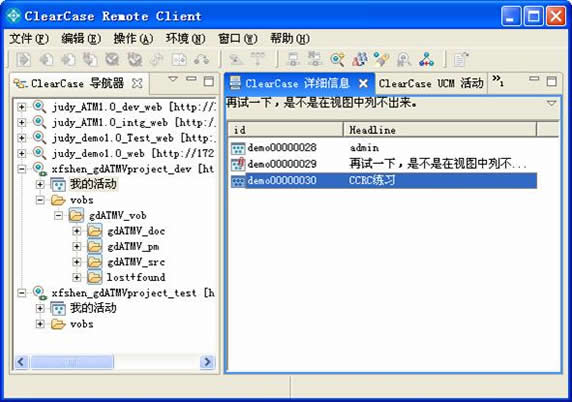The height and width of the screenshot is (402, 572).
Task: Click the 我的活动 icon under xfshen_gdATMVproject_dev
Action: pos(58,185)
